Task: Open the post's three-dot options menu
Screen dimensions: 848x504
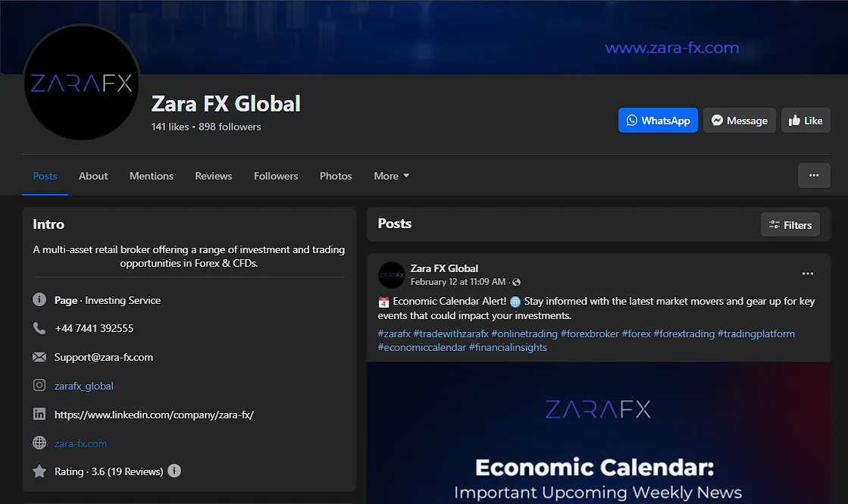Action: [x=807, y=274]
